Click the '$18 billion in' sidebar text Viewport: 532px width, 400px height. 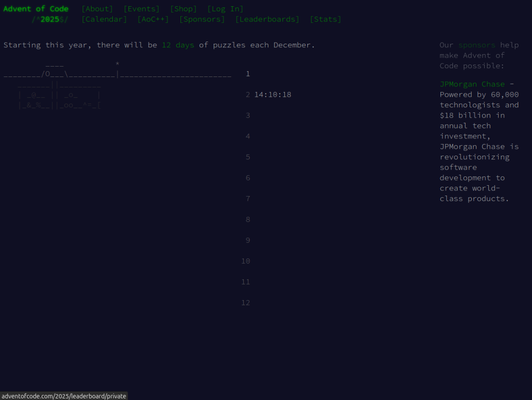472,115
